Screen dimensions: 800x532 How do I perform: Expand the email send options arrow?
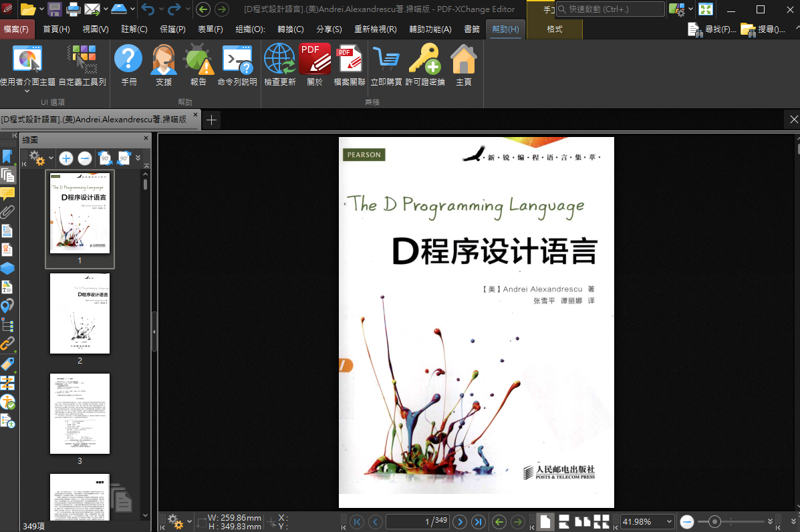(106, 9)
